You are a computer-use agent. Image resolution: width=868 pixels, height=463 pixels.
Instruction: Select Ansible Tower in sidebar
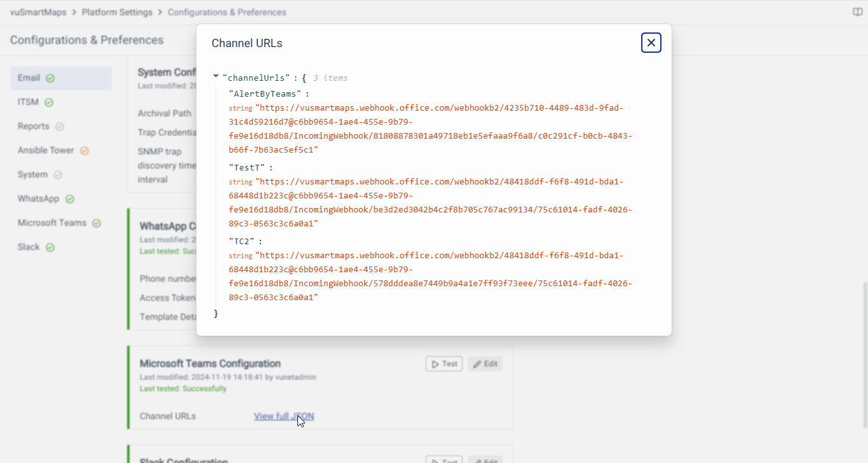(46, 150)
